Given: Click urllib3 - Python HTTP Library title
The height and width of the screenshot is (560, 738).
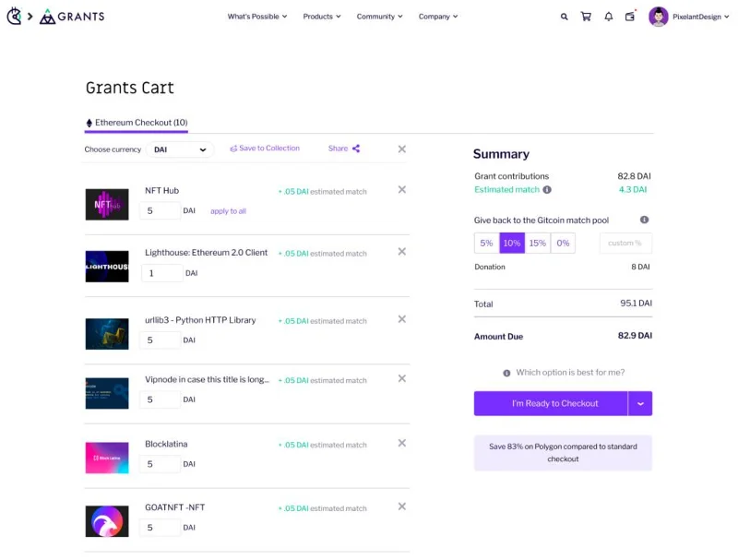Looking at the screenshot, I should [200, 320].
